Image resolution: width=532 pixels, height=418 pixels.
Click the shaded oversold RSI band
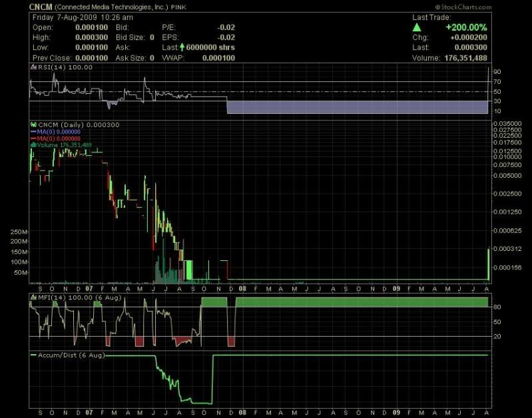point(358,107)
